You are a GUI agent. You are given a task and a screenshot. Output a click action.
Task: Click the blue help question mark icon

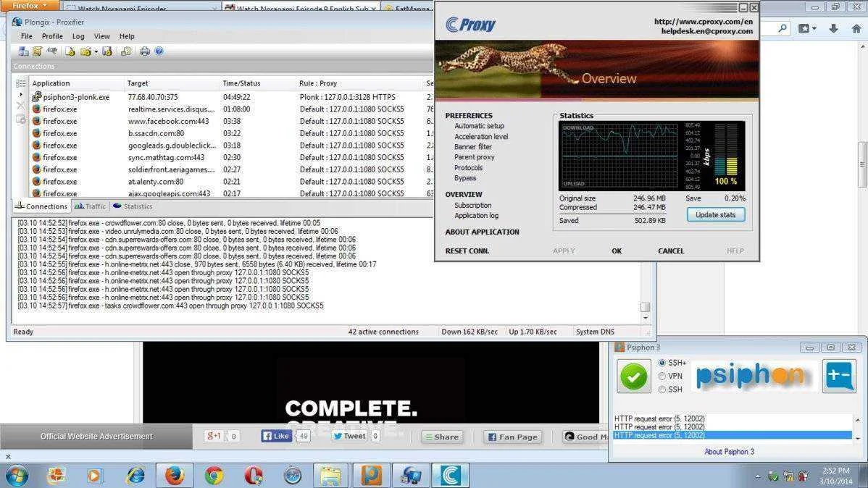(159, 51)
